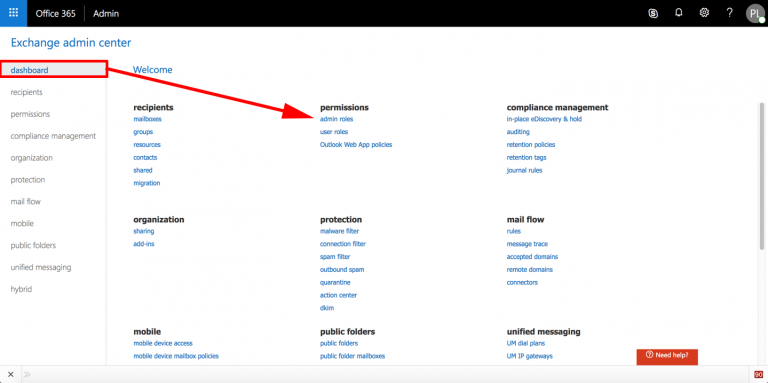The width and height of the screenshot is (768, 383).
Task: Open the groups link
Action: coord(143,132)
